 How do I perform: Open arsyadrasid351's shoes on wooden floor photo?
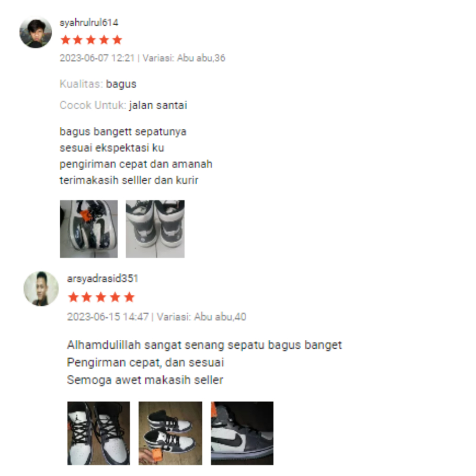coord(170,433)
